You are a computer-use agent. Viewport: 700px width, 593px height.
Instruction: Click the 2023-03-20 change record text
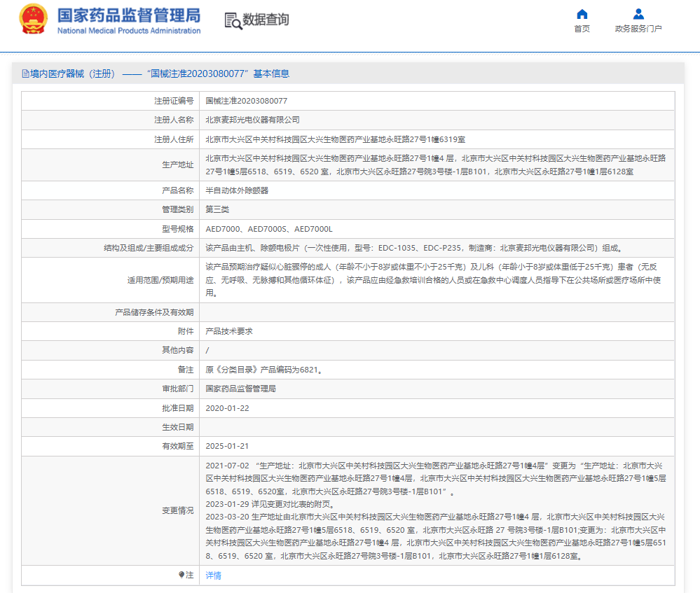pos(436,536)
